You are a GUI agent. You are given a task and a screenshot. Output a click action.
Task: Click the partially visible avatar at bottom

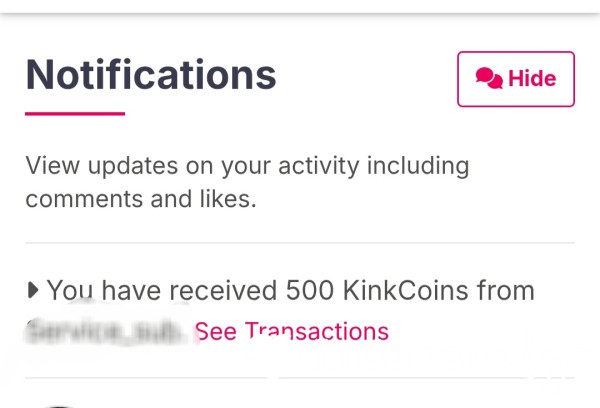(59, 406)
